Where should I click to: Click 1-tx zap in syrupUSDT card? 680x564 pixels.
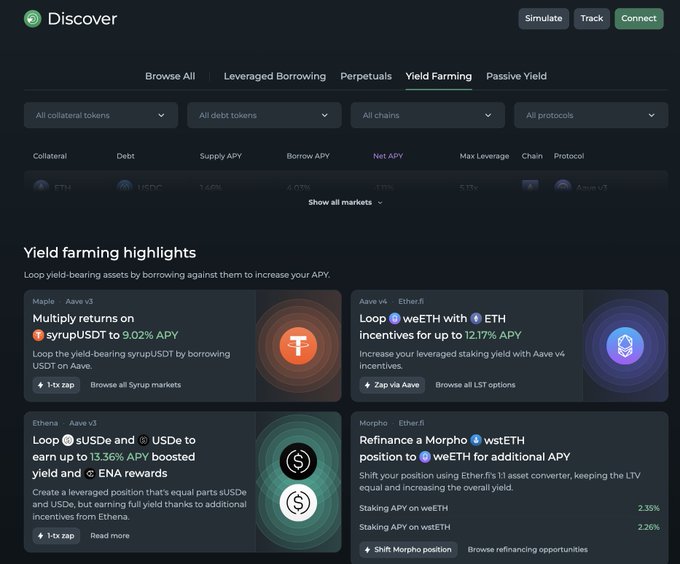point(56,385)
